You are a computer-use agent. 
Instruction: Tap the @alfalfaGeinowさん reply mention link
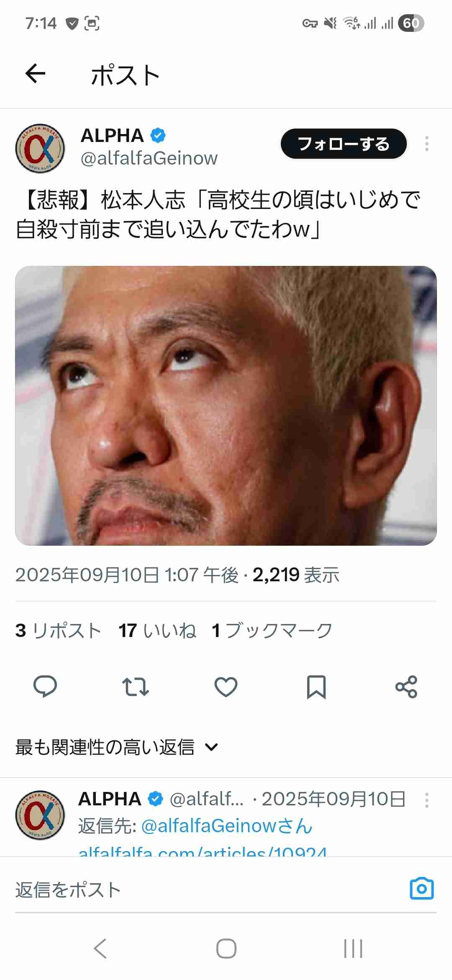click(x=227, y=826)
